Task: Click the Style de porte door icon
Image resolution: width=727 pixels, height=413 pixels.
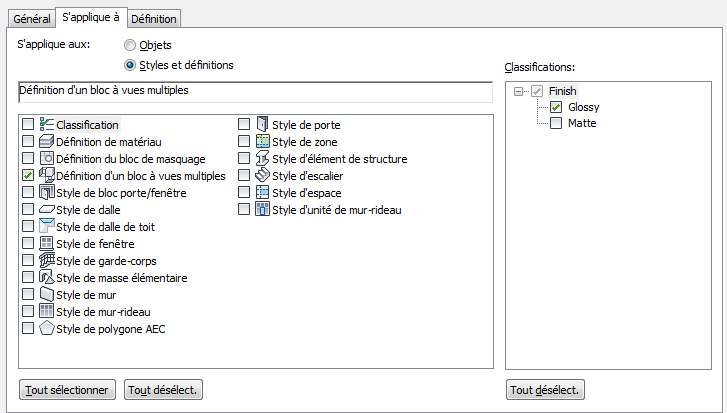Action: (x=262, y=125)
